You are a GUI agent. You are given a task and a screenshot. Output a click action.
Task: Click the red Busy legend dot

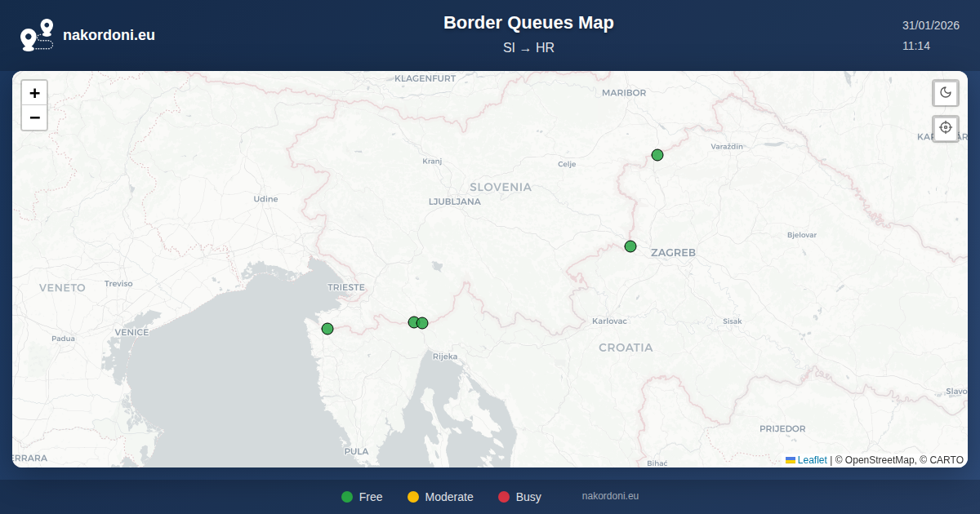[504, 497]
